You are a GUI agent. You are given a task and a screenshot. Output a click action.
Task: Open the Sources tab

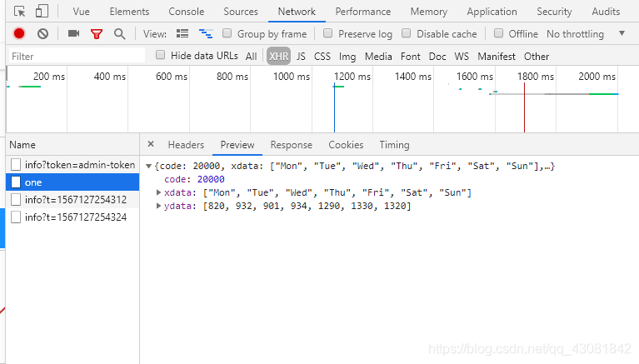241,12
